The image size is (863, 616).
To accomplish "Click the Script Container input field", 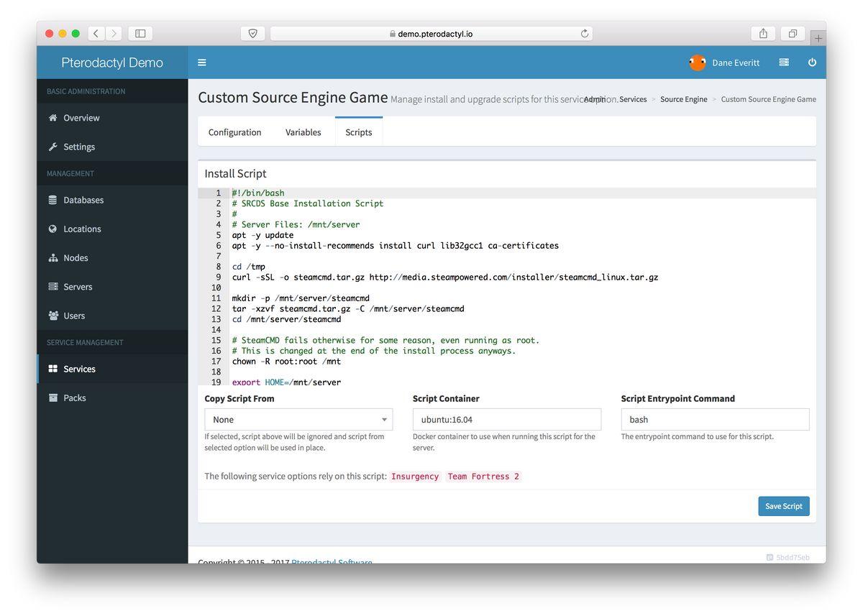I will click(x=507, y=420).
